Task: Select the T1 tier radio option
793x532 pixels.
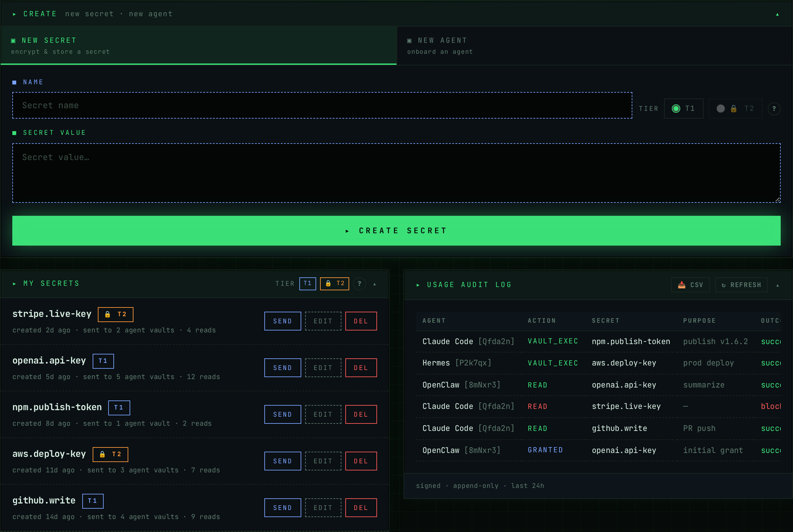Action: click(x=684, y=109)
